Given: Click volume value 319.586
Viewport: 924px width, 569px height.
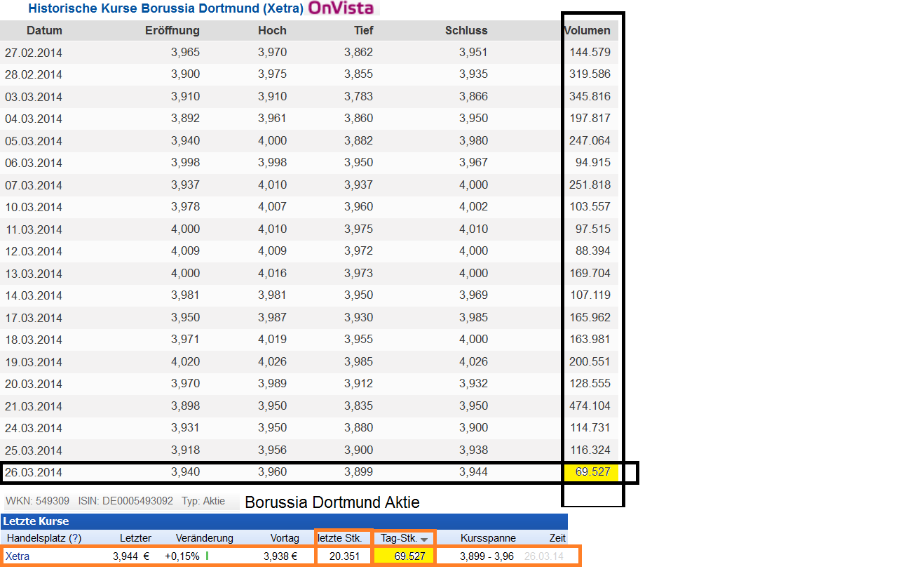Looking at the screenshot, I should click(x=590, y=74).
